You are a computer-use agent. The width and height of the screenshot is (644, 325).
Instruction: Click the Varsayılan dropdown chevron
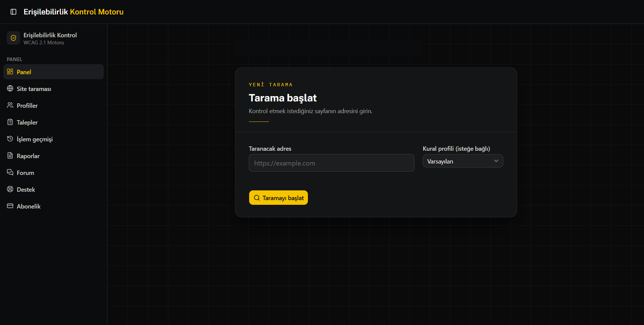point(496,161)
